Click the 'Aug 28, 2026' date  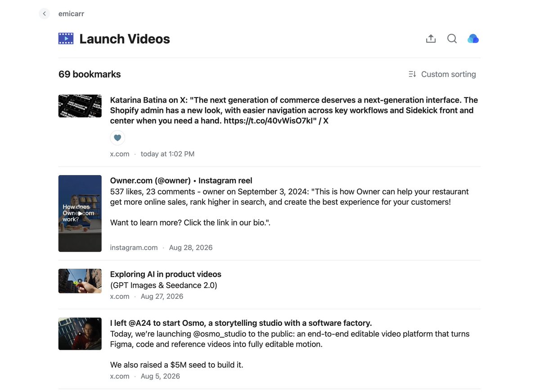(x=191, y=248)
